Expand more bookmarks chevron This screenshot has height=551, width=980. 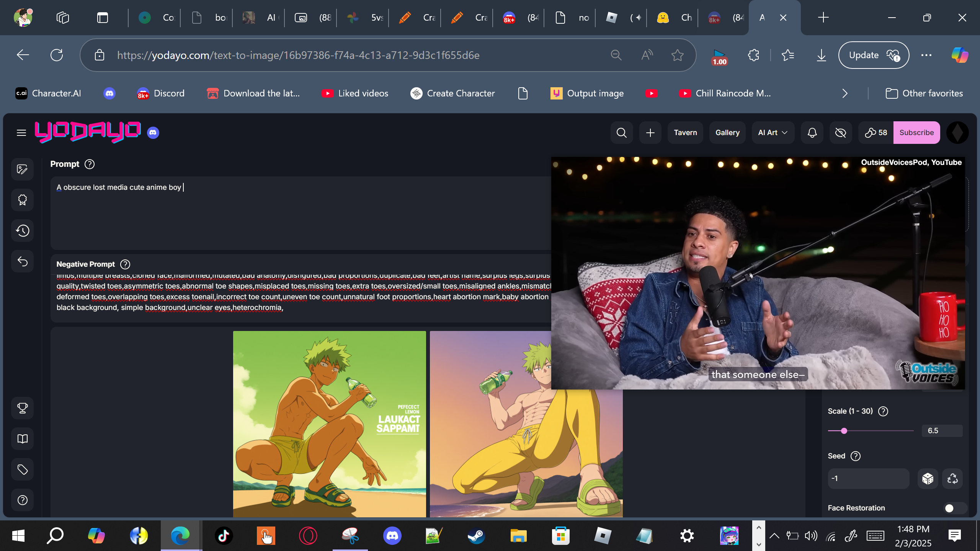point(845,93)
